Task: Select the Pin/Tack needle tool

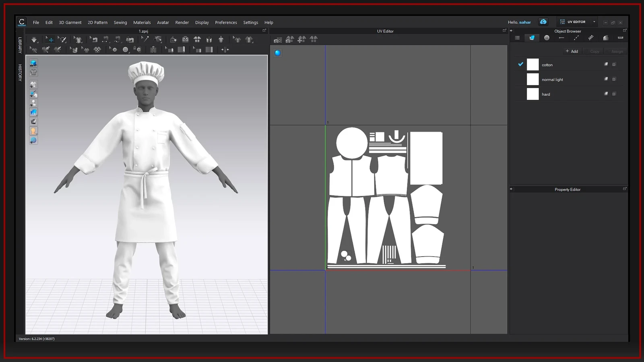Action: point(145,39)
